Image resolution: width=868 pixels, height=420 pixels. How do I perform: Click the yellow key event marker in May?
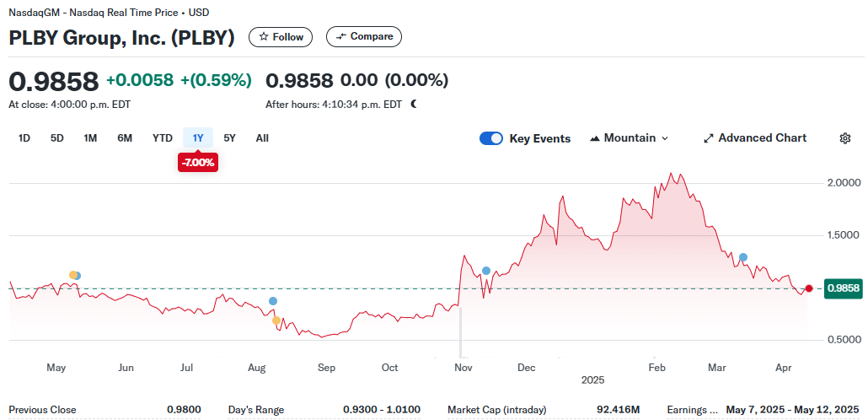[72, 275]
